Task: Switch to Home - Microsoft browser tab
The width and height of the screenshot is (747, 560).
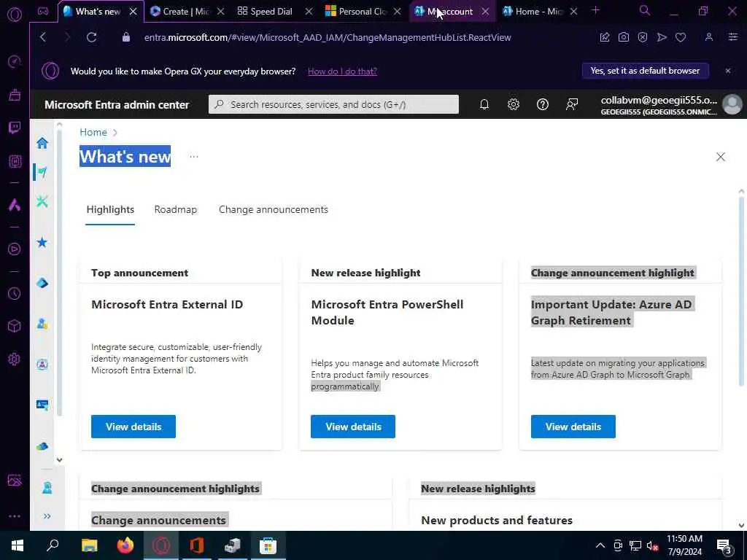Action: pos(539,12)
